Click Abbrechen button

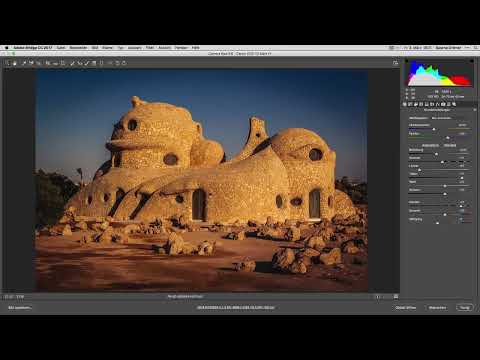[437, 308]
